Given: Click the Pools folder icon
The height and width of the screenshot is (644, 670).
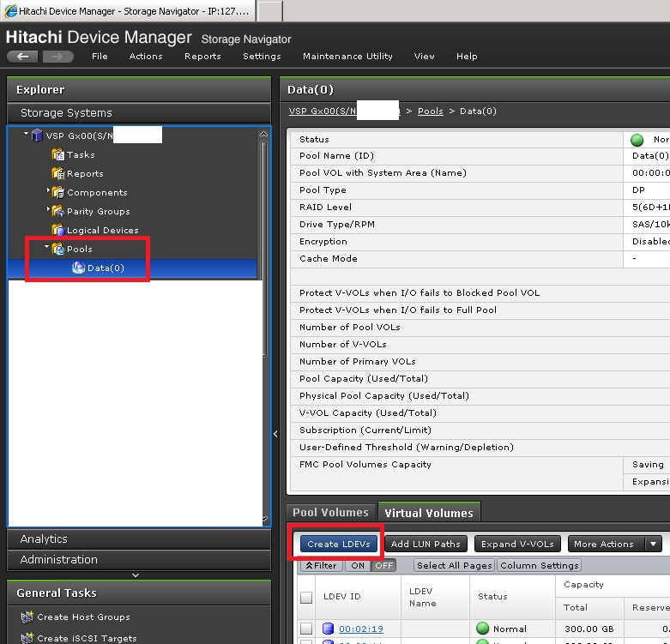Looking at the screenshot, I should tap(57, 249).
